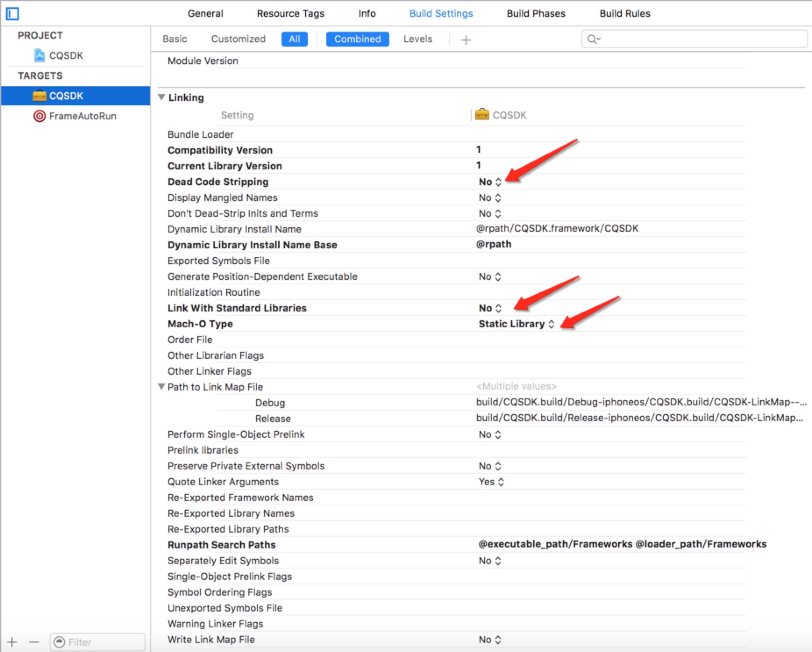Click the targets Filter field
Image resolution: width=812 pixels, height=652 pixels.
pyautogui.click(x=97, y=642)
